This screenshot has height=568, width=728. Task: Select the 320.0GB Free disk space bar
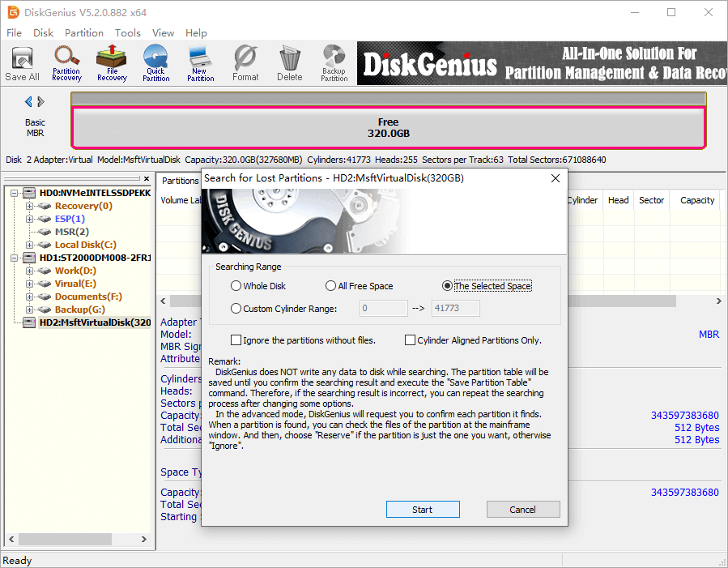coord(388,128)
